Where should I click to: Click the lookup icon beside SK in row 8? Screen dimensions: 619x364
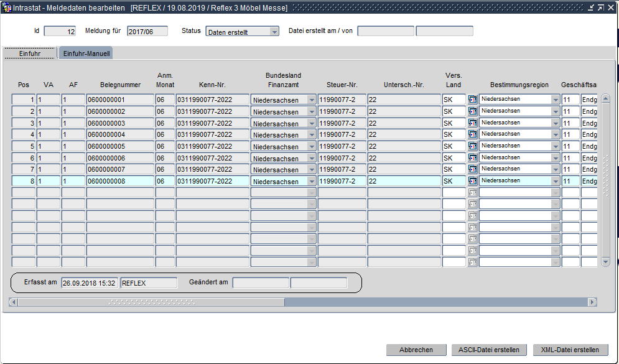tap(473, 181)
